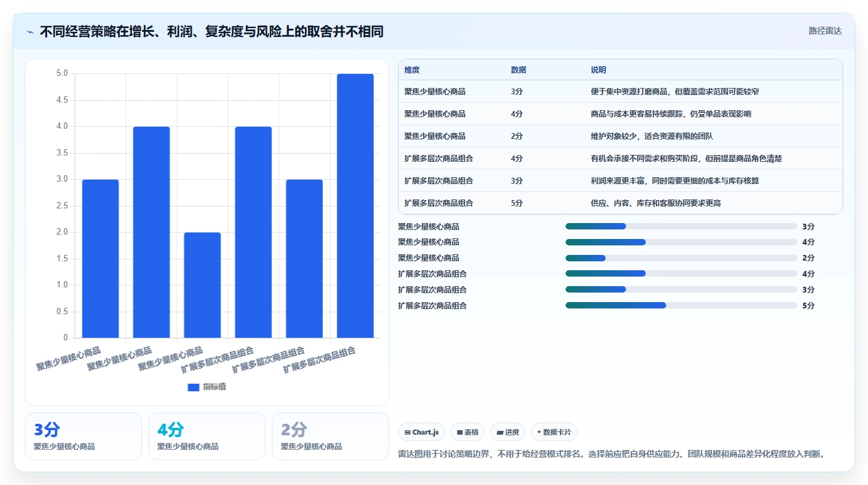
Task: Select the row 有机会承接不同需求和购买阶段，但前提是商品角色清楚
Action: (620, 159)
